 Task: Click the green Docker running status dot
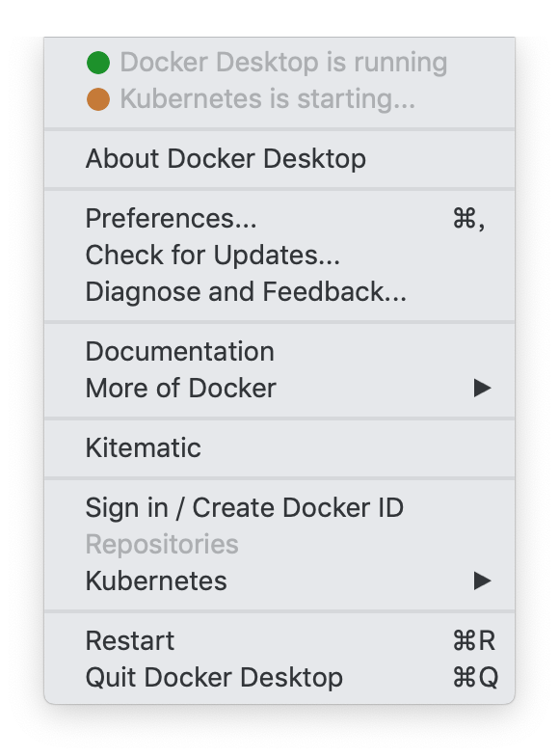tap(98, 63)
